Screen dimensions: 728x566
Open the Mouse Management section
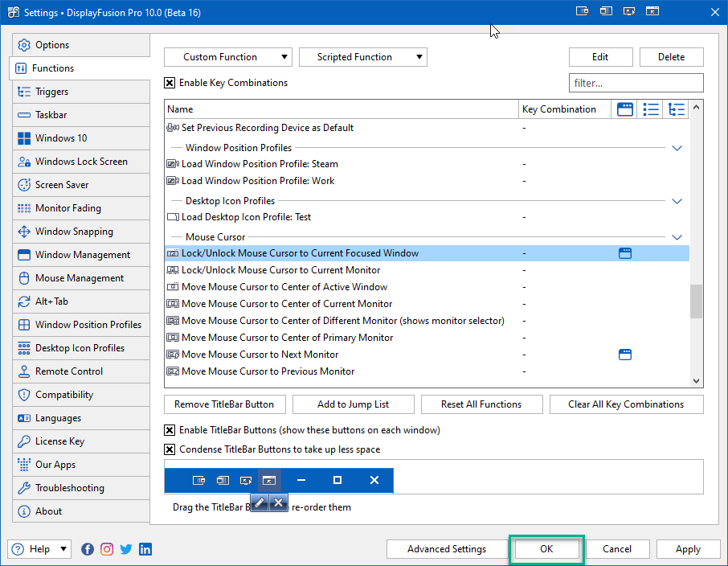[x=81, y=278]
